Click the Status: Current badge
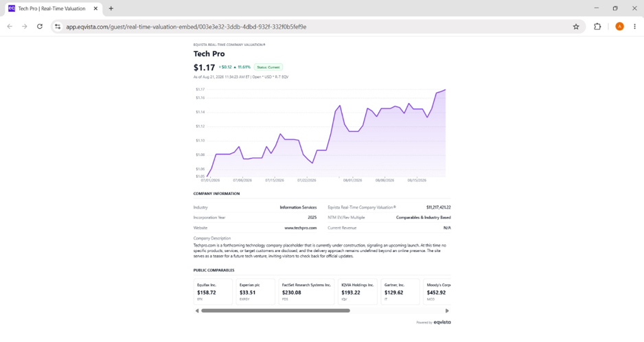 (x=268, y=67)
